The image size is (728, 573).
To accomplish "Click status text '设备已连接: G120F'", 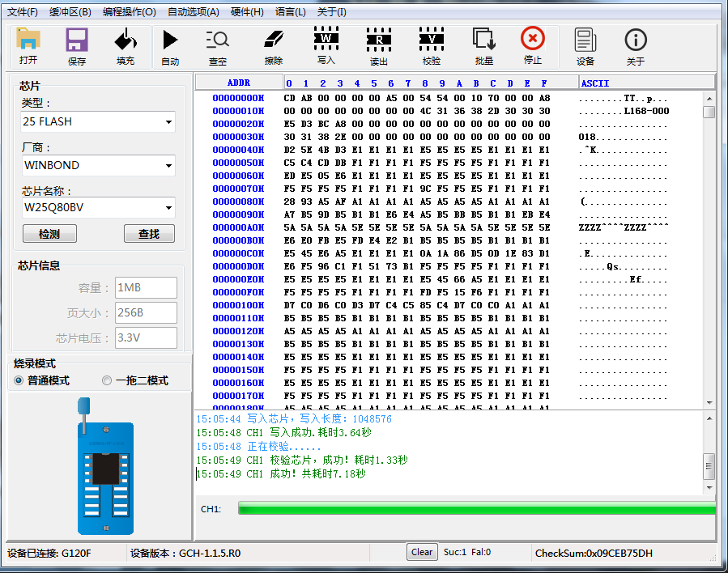I will coord(49,553).
